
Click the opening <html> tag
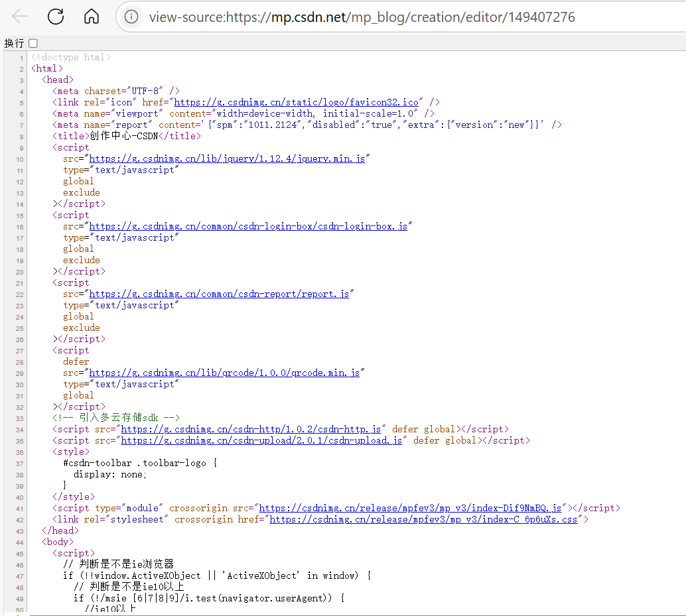[47, 69]
